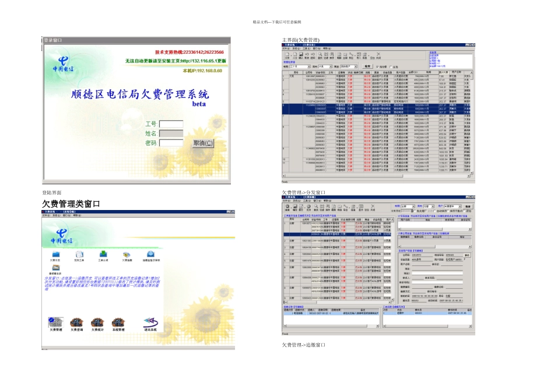554x392 pixels.
Task: Toggle 全选 checkbox in main window
Action: pos(391,67)
